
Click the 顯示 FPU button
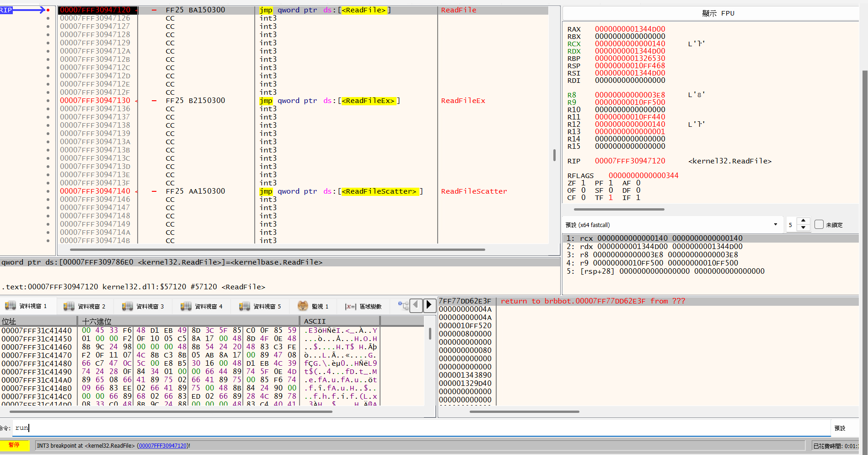tap(718, 13)
